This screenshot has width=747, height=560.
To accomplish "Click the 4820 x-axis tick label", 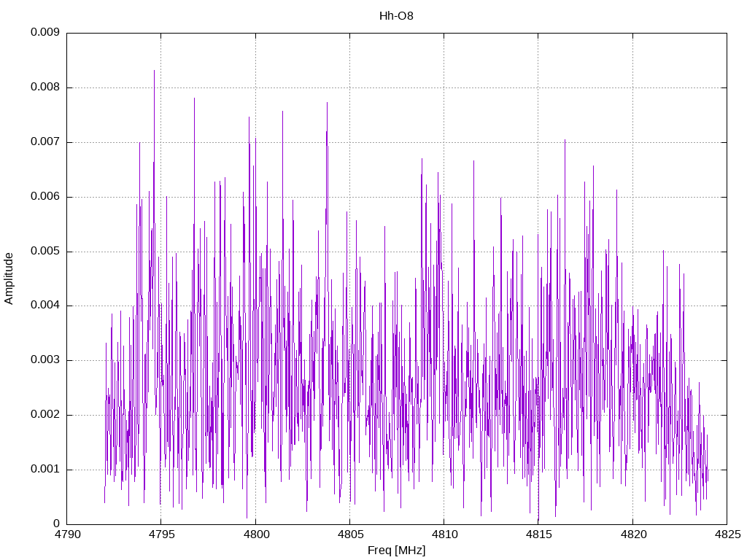I will click(x=633, y=534).
